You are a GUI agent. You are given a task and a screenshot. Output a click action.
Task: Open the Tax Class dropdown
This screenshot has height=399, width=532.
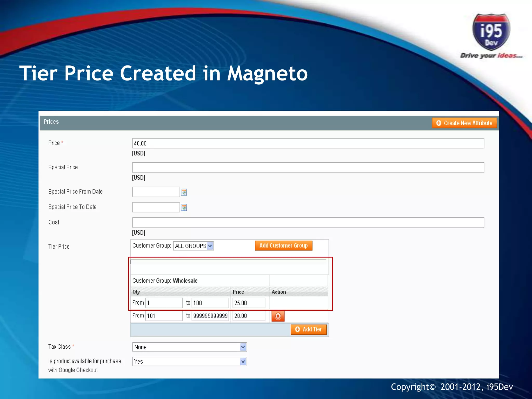tap(189, 347)
